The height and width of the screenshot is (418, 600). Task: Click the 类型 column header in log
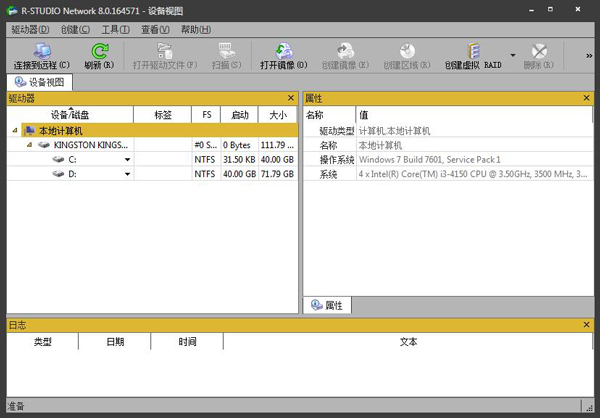(x=42, y=341)
